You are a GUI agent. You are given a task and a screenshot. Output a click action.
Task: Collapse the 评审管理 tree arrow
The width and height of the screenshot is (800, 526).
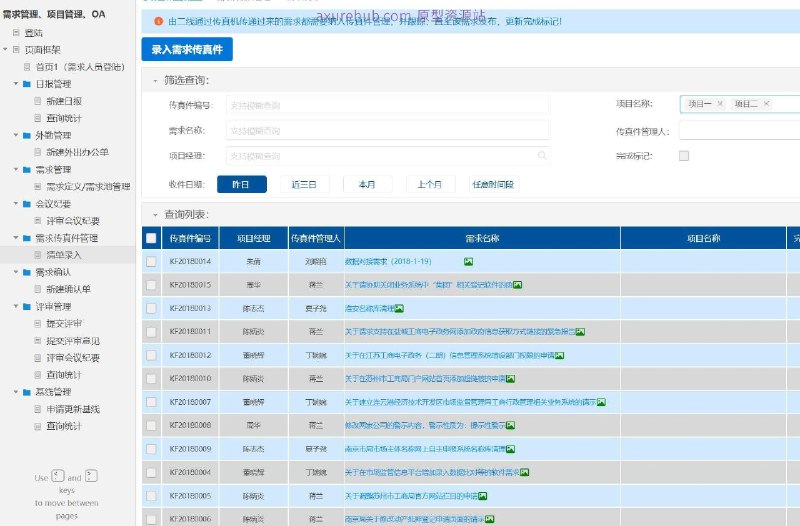click(16, 306)
